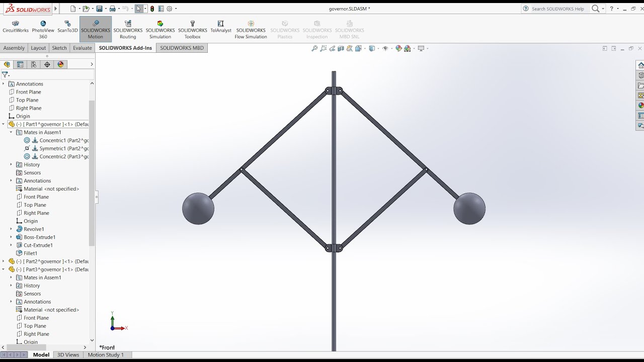Toggle the TolAnalyst add-in
This screenshot has height=362, width=644.
click(x=221, y=27)
